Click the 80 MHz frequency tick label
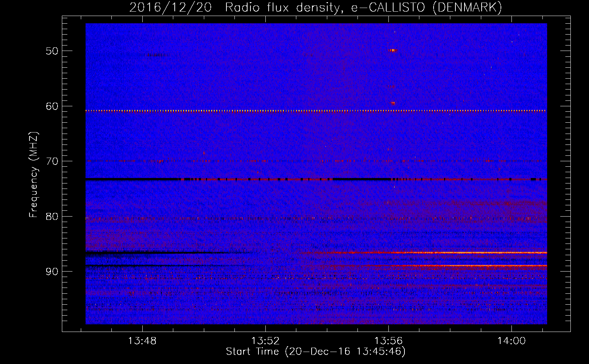Viewport: 589px width, 364px height. pyautogui.click(x=52, y=217)
